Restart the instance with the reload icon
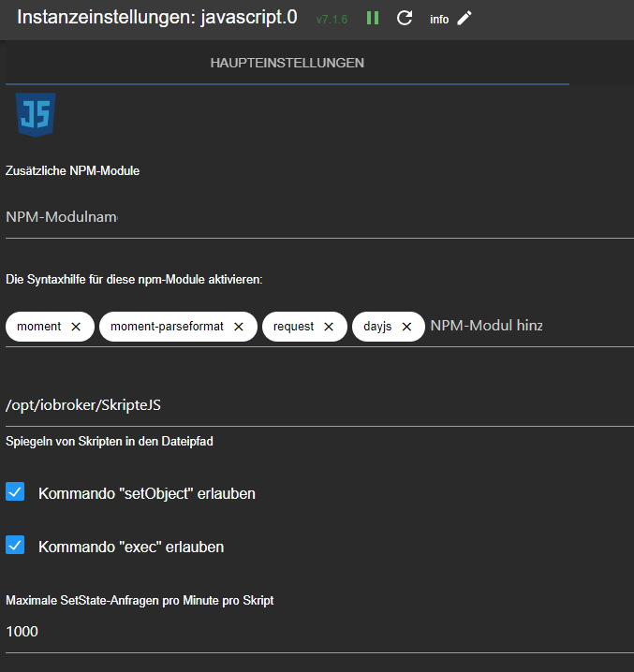Image resolution: width=634 pixels, height=672 pixels. pyautogui.click(x=405, y=19)
